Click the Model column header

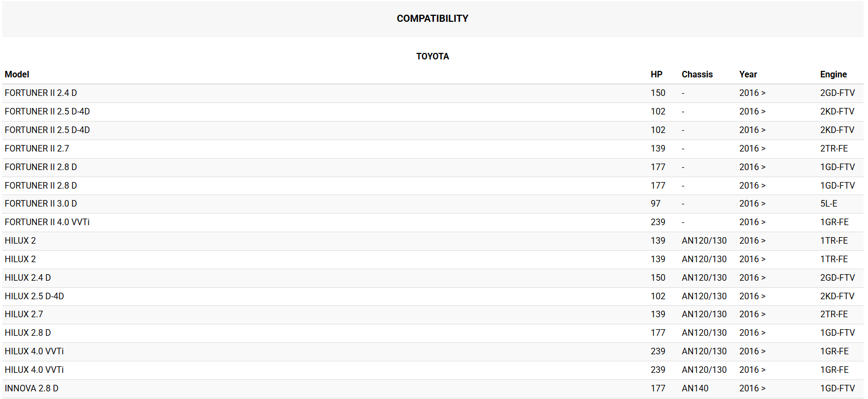click(17, 74)
